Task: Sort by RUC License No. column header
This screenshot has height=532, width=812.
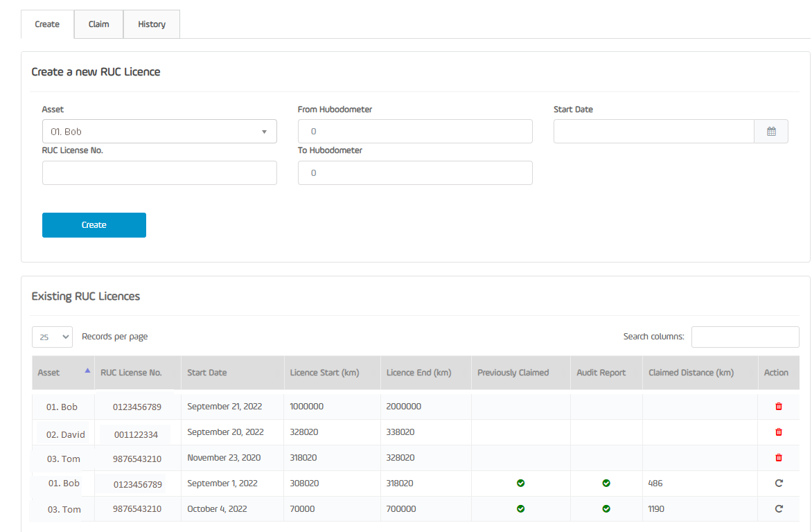Action: 138,373
